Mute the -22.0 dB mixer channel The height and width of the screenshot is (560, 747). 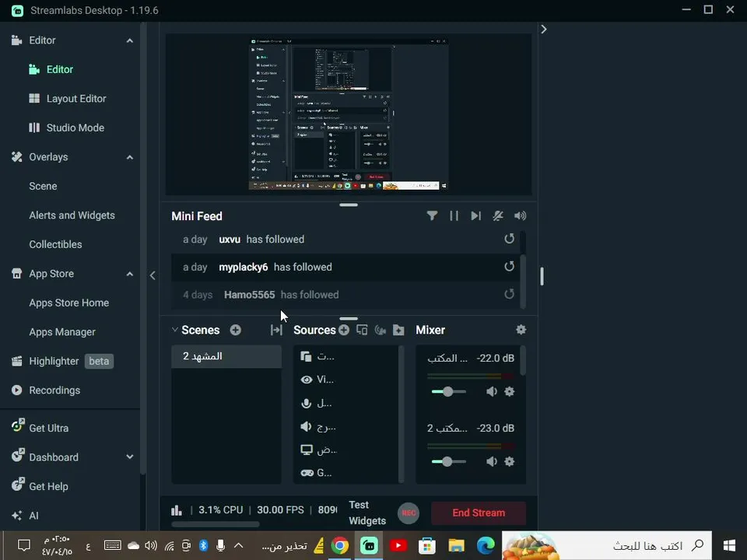[x=492, y=391]
